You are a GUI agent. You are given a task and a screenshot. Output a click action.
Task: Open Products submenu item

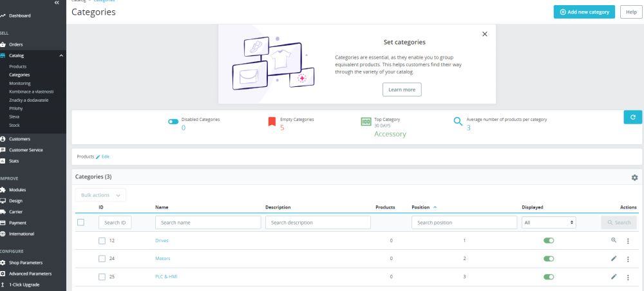[17, 66]
